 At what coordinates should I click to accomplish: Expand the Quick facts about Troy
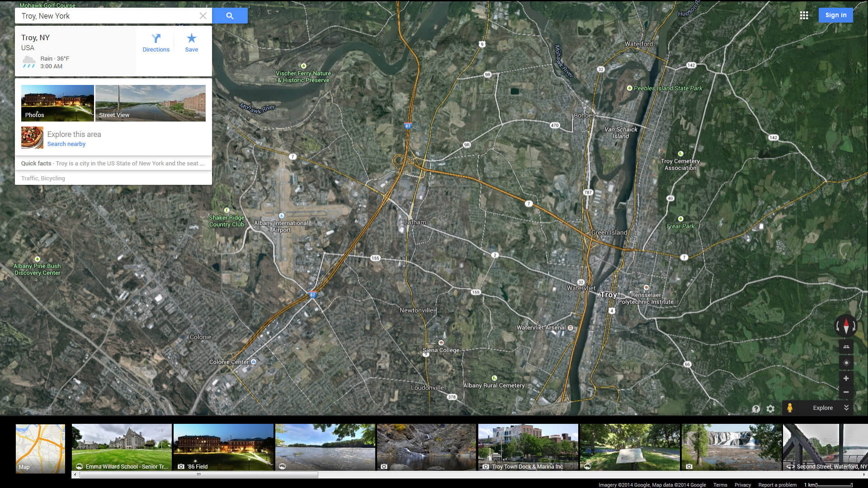coord(113,164)
